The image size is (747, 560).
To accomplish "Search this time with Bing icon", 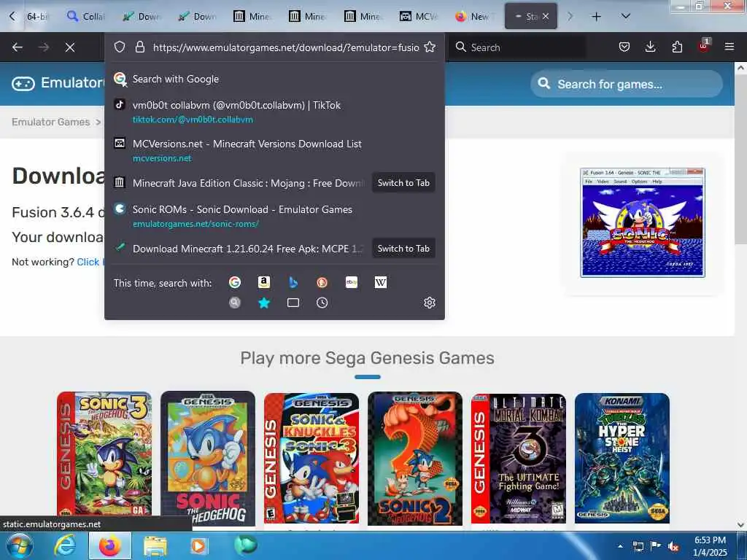I will (293, 282).
